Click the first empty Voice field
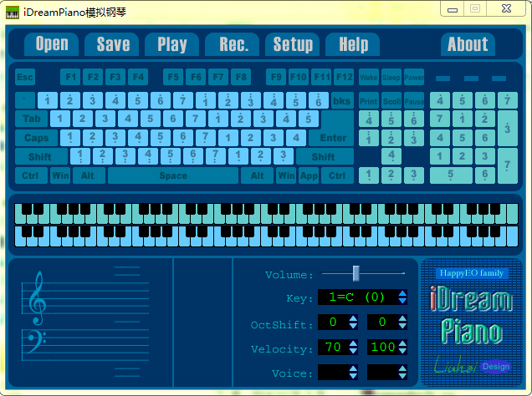The image size is (532, 396). pyautogui.click(x=334, y=373)
